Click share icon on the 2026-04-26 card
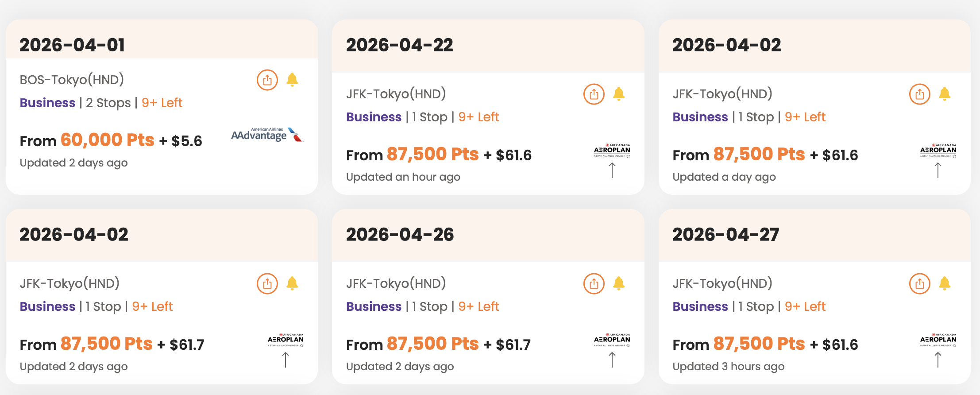This screenshot has height=395, width=980. [x=594, y=284]
